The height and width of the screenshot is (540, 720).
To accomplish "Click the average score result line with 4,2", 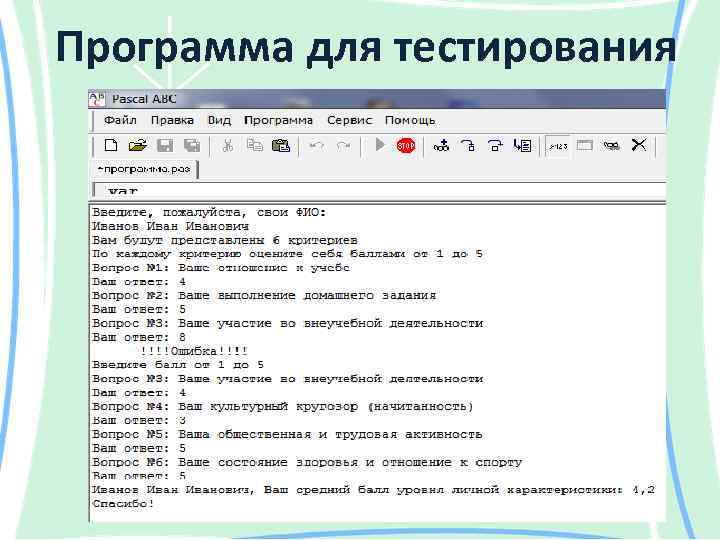I will click(373, 490).
